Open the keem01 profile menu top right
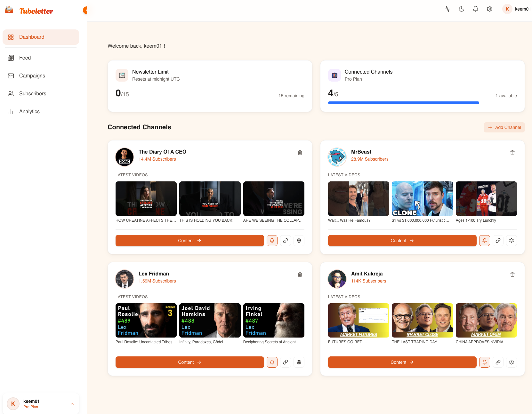 coord(516,9)
